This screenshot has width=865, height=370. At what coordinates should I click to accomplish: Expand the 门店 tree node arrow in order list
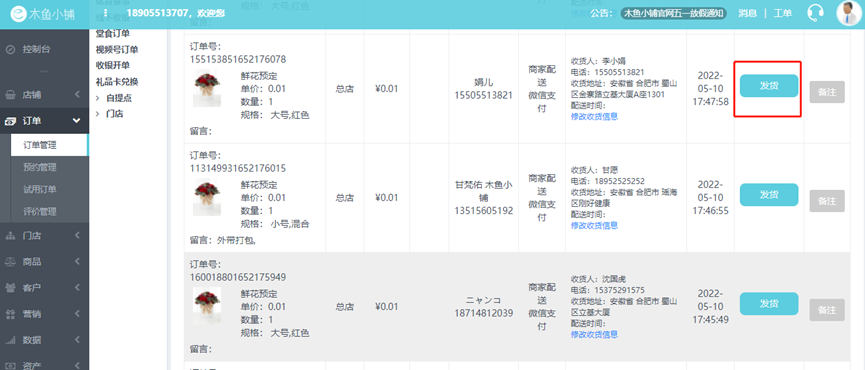pyautogui.click(x=98, y=114)
